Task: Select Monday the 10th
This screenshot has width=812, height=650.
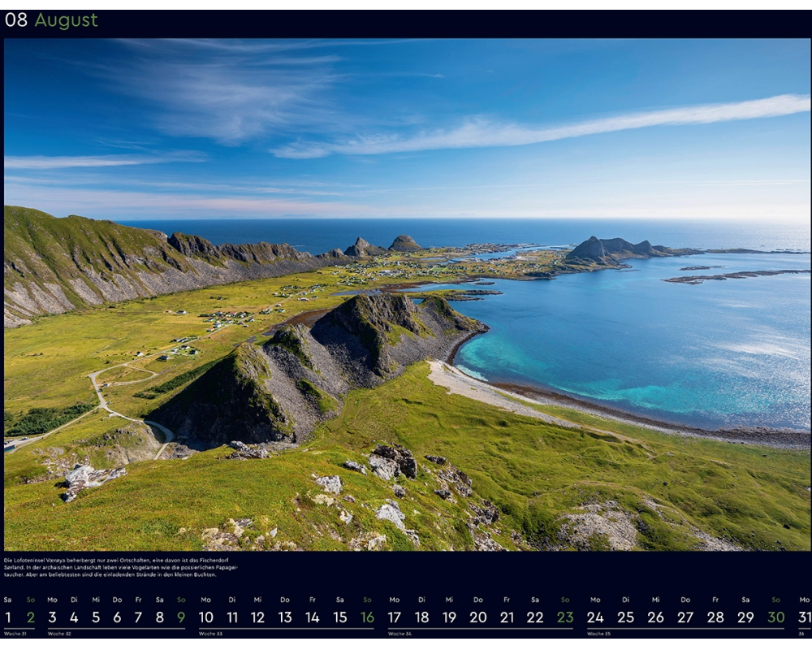Action: pyautogui.click(x=206, y=617)
